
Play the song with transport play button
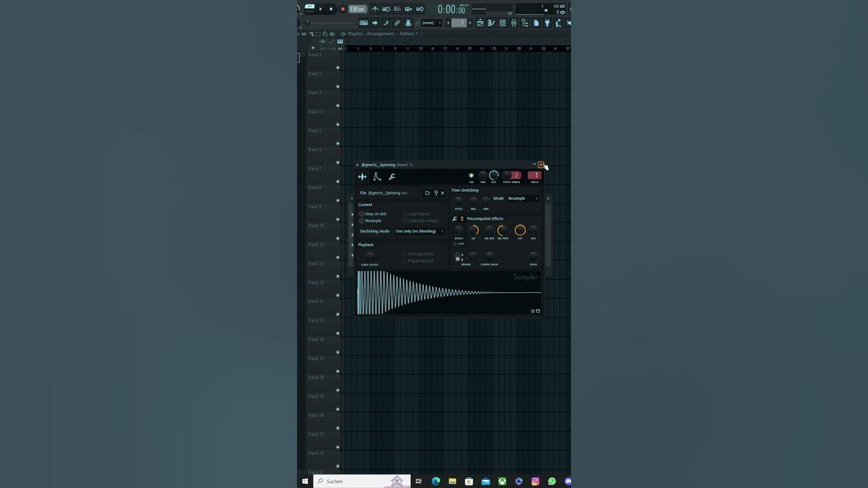click(320, 9)
